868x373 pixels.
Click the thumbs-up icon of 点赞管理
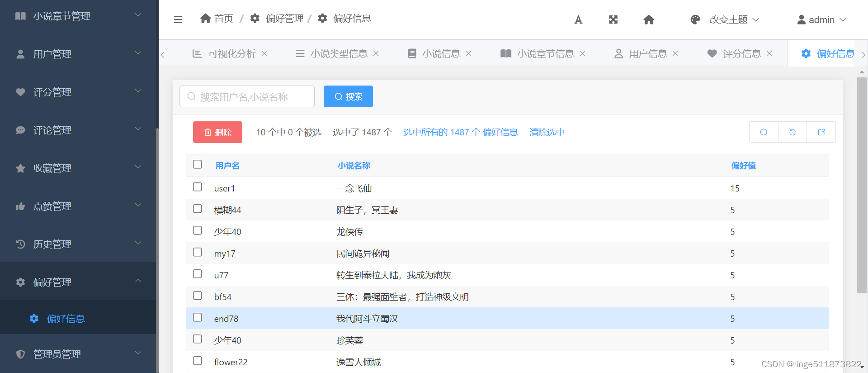(x=20, y=206)
